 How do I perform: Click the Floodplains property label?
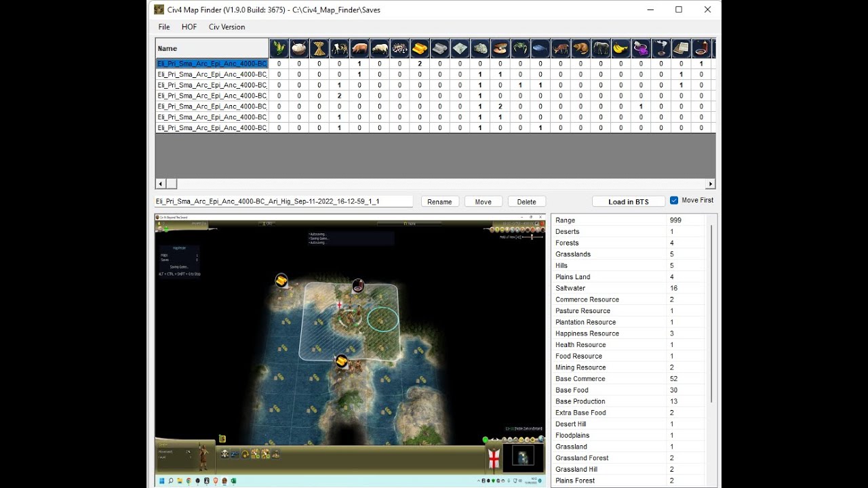click(x=572, y=435)
